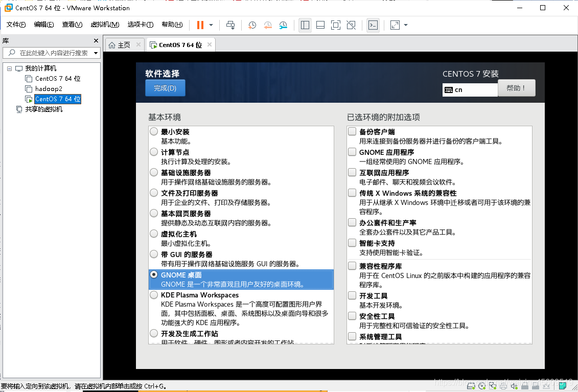Viewport: 578px width, 392px height.
Task: Open the 编辑(E) menu
Action: pos(43,25)
